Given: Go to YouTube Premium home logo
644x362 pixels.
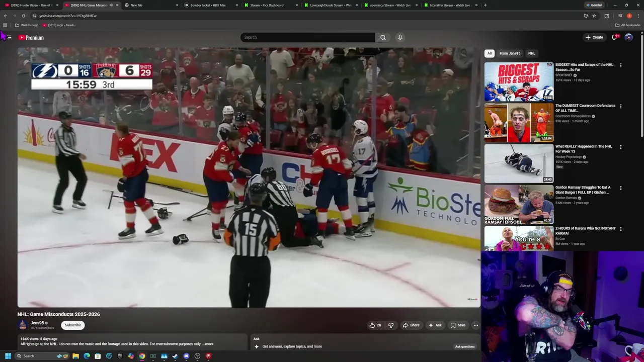Looking at the screenshot, I should point(31,38).
